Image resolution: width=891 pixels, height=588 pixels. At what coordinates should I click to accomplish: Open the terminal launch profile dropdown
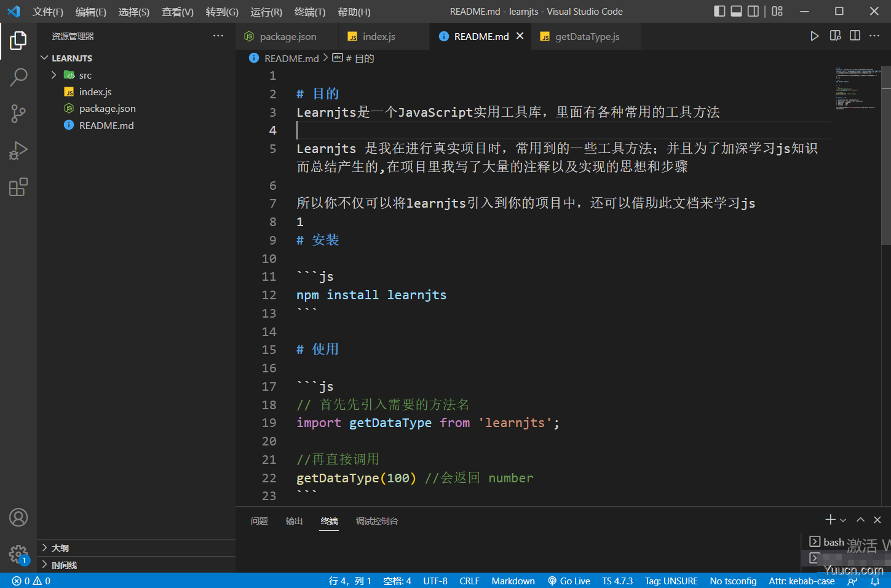point(843,520)
